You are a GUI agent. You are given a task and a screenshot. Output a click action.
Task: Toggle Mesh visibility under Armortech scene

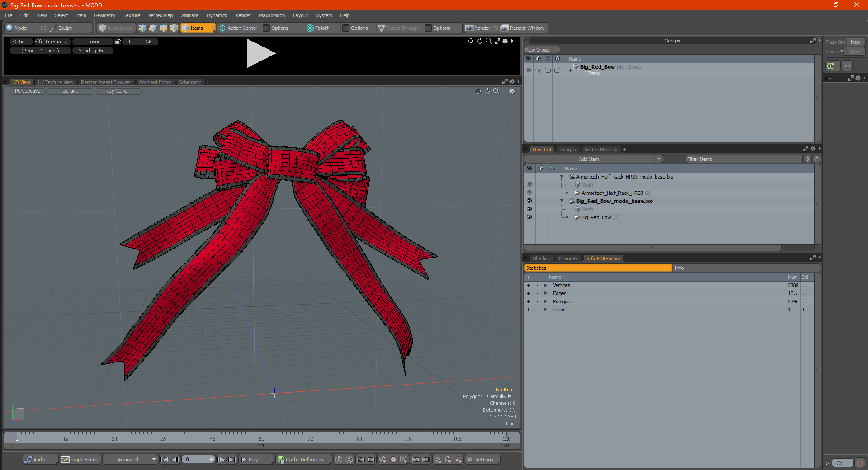[x=529, y=185]
